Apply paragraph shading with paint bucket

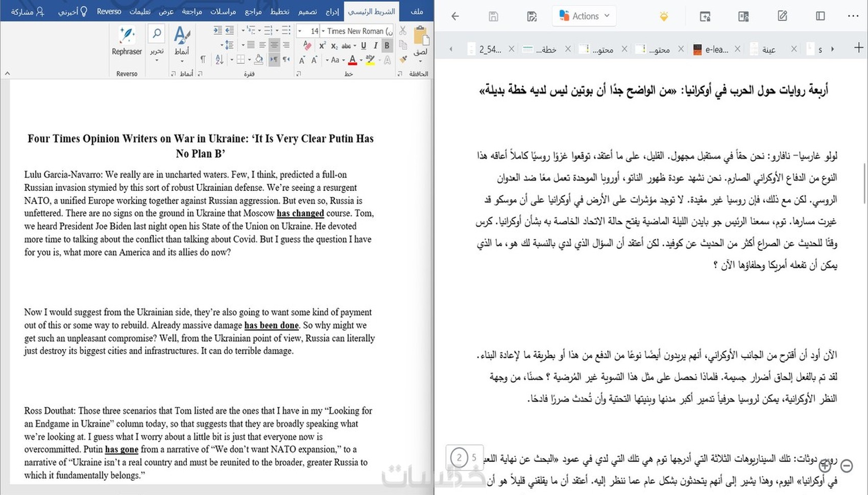pos(259,60)
